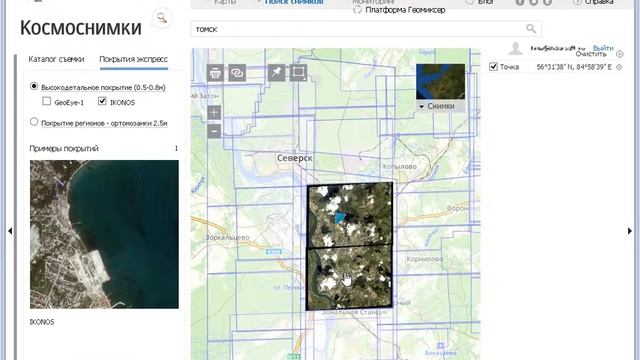Click the Примеры покрытий heading
640x360 pixels.
[x=64, y=149]
